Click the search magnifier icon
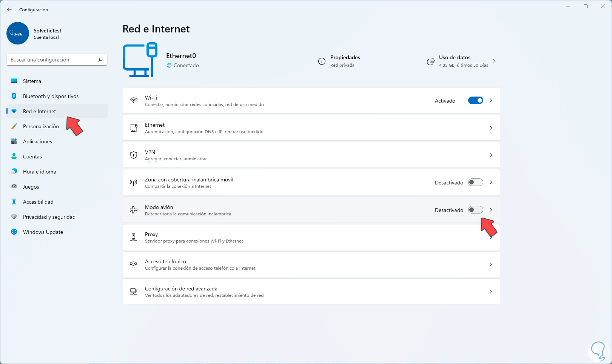612x364 pixels. (100, 60)
